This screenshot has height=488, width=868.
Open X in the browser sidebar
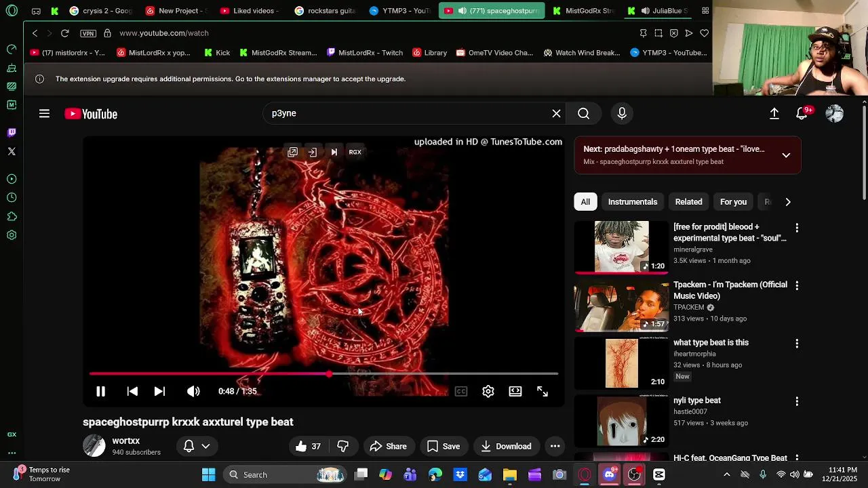click(x=12, y=151)
